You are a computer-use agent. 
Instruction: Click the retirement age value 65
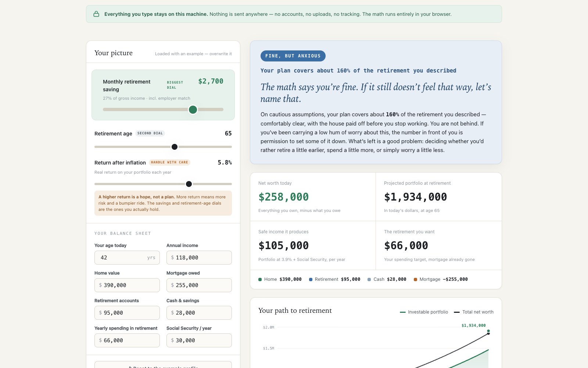(x=228, y=133)
